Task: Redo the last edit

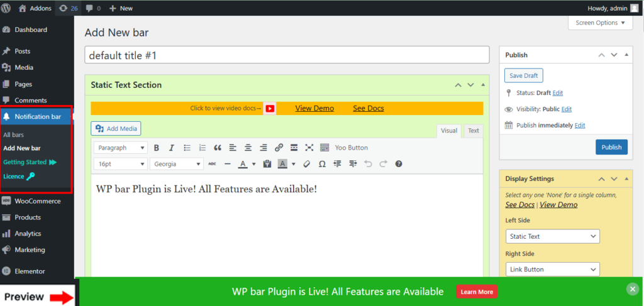Action: (383, 163)
